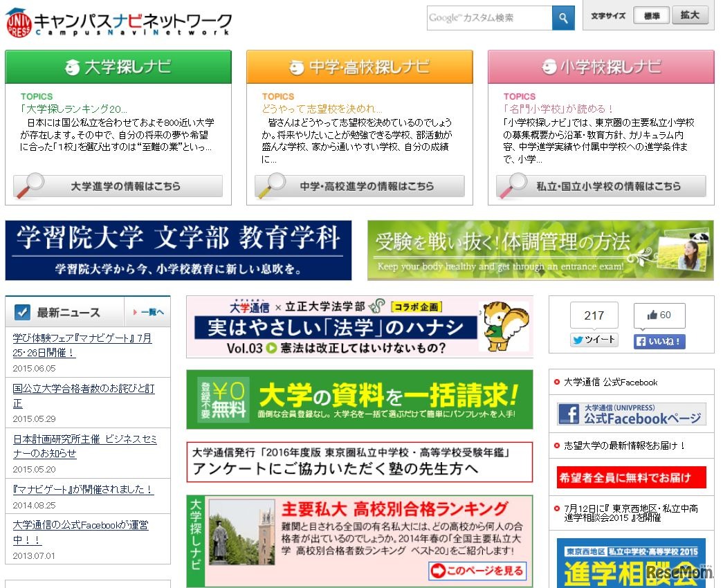723x588 pixels.
Task: Open the 受験を戦い抜く！体調管理の方法 banner
Action: pyautogui.click(x=540, y=250)
